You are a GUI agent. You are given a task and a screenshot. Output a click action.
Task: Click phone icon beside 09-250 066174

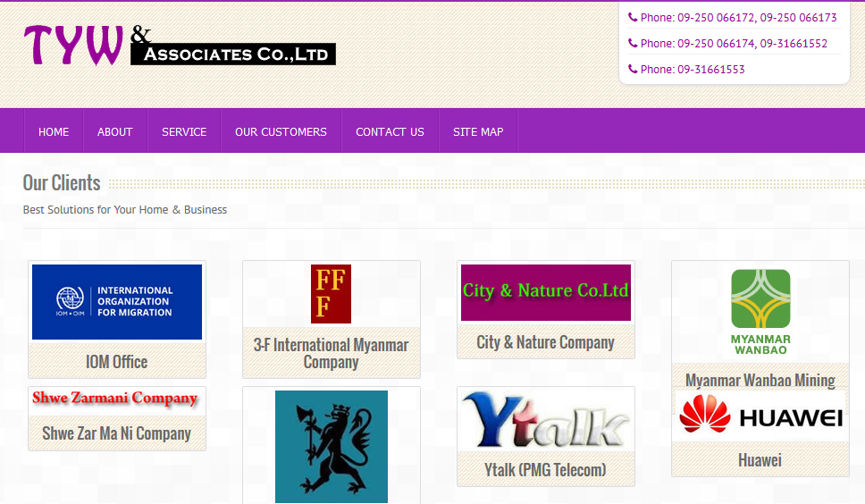[633, 43]
